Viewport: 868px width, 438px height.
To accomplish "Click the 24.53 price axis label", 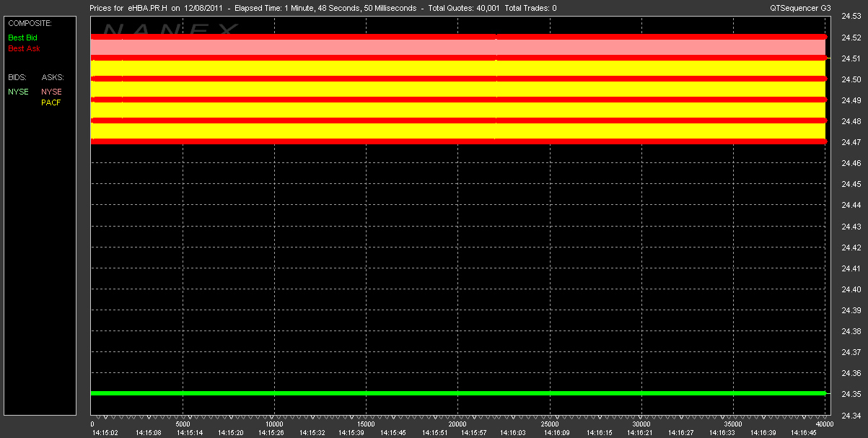I will coord(850,17).
